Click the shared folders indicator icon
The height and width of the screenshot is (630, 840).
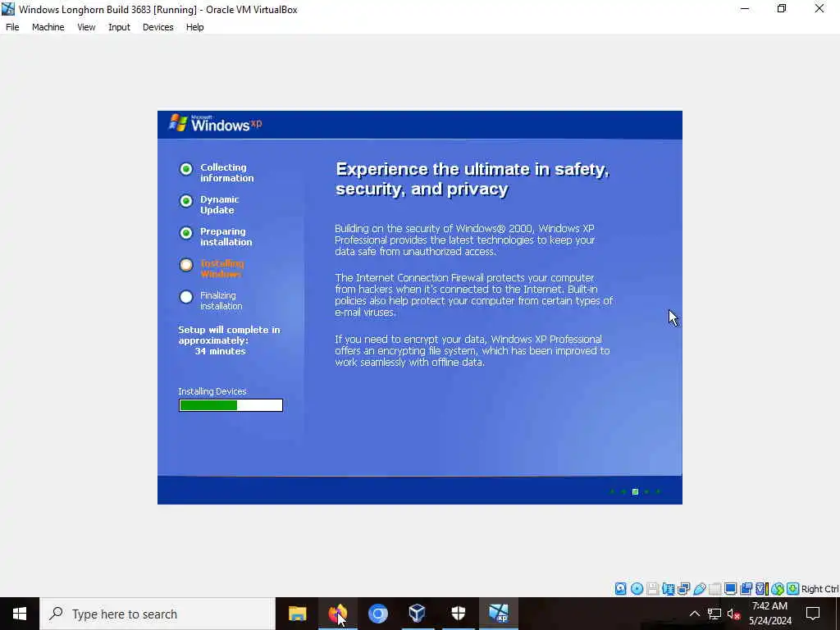tap(714, 589)
